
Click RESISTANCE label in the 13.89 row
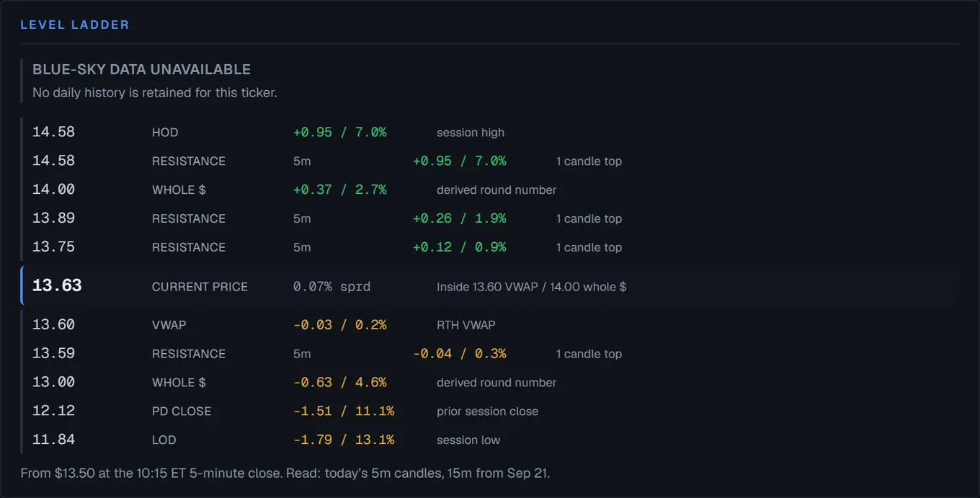189,219
